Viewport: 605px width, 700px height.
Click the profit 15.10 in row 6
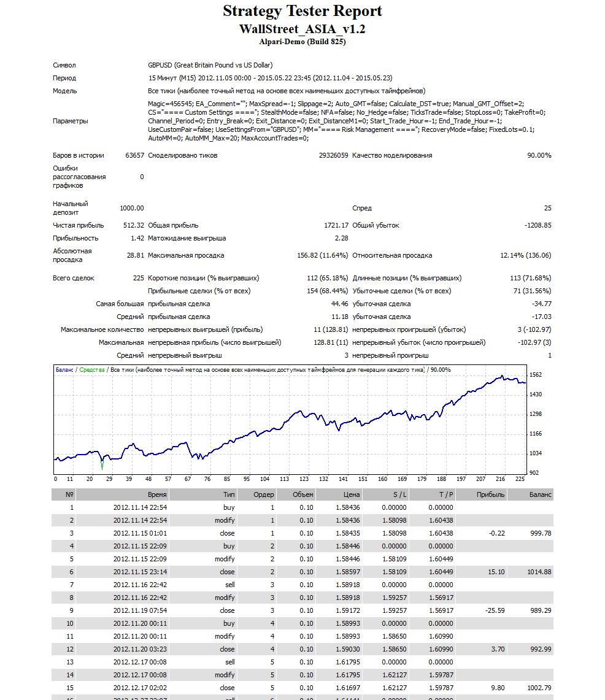[x=496, y=572]
